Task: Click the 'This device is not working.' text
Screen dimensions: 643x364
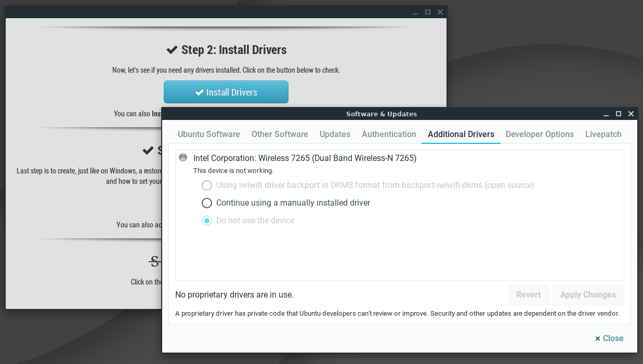Action: [233, 170]
